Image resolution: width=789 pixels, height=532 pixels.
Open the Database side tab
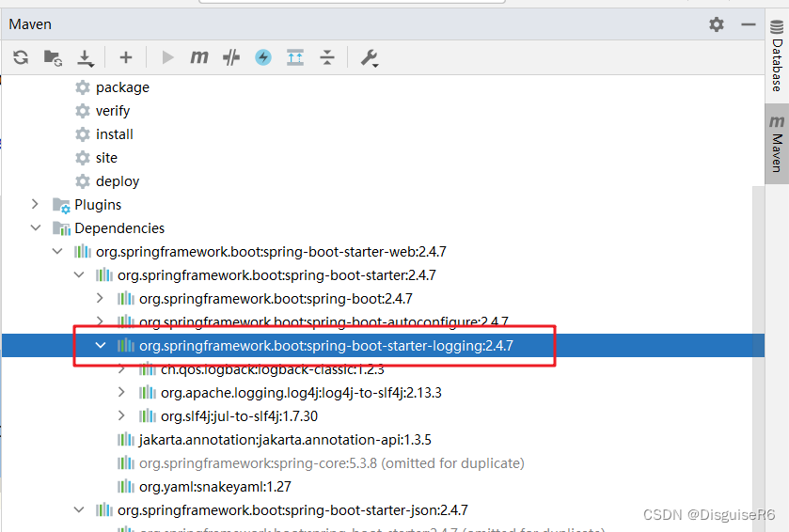[x=777, y=55]
